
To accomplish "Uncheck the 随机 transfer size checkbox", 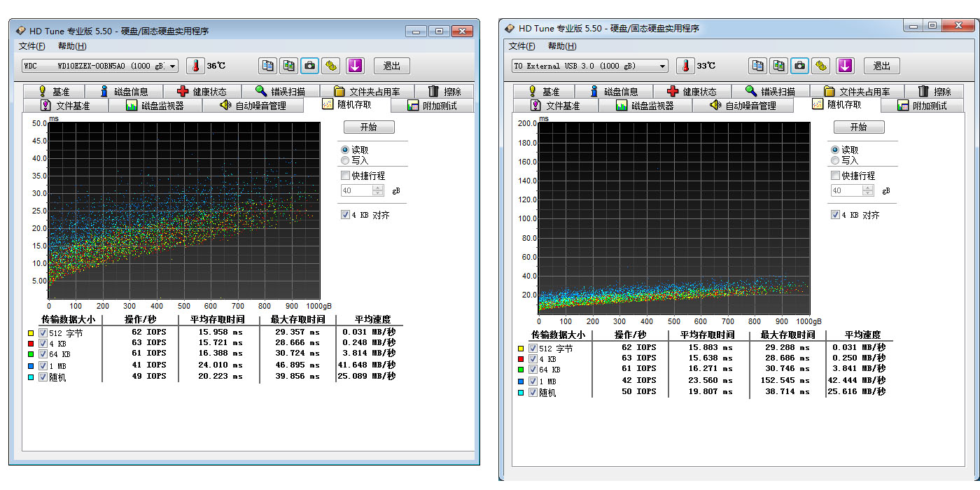I will tap(43, 376).
